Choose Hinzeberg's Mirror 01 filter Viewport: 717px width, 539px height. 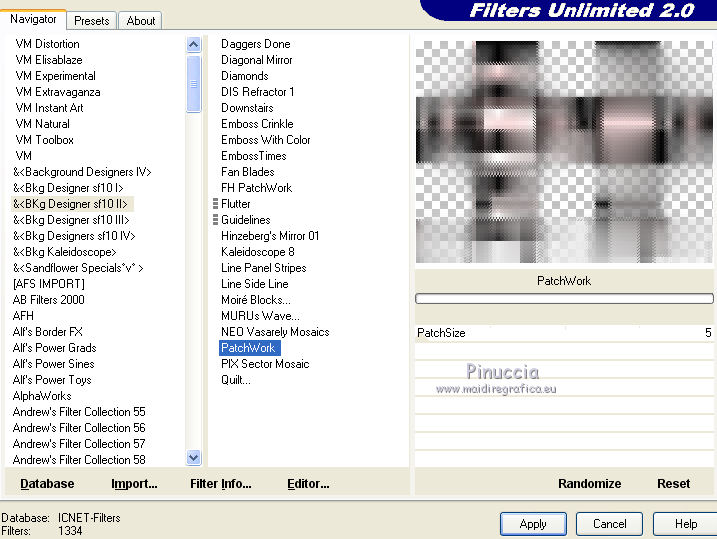(270, 236)
